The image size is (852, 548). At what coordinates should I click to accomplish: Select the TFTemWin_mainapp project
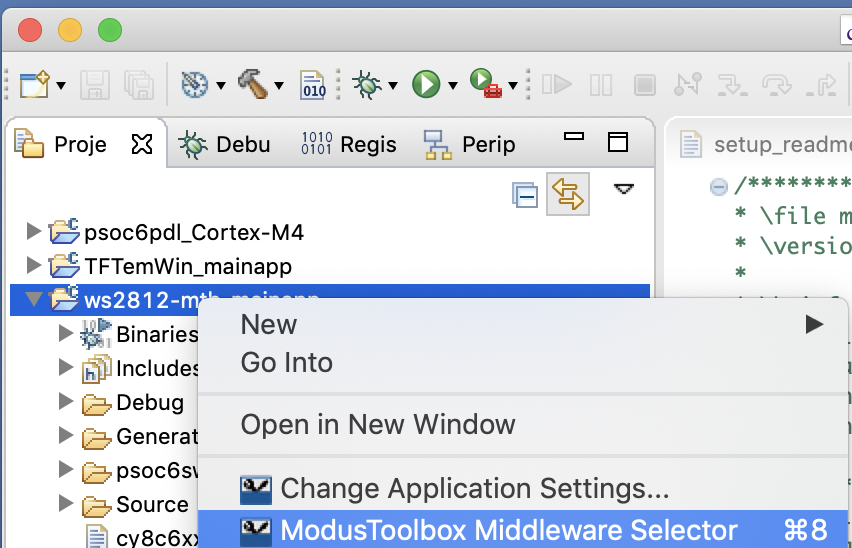187,267
